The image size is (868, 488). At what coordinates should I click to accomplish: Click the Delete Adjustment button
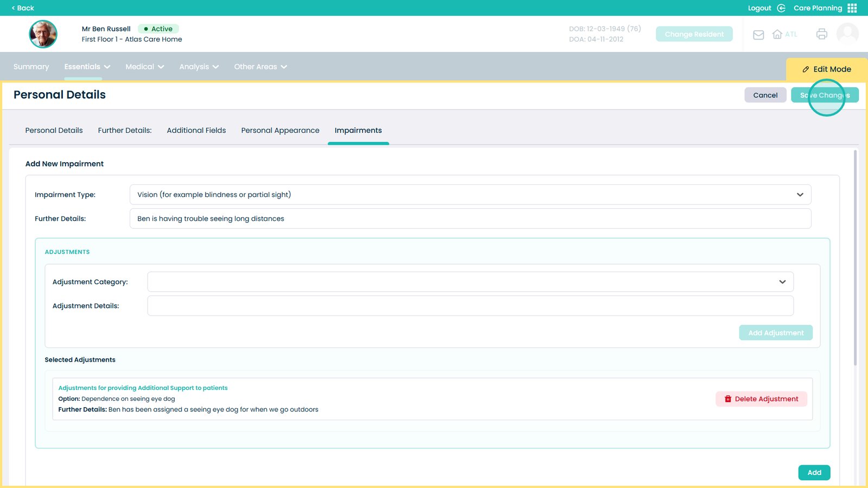point(761,399)
